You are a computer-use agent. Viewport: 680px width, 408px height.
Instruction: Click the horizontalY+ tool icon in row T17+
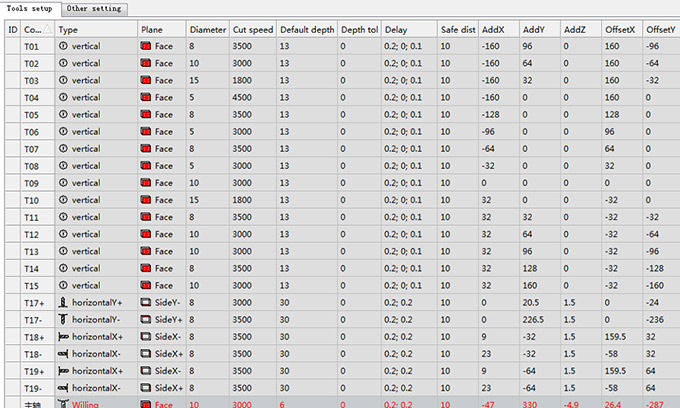[x=65, y=301]
